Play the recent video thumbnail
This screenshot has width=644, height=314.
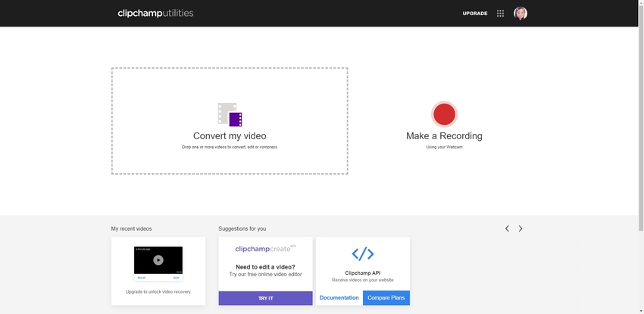coord(158,260)
